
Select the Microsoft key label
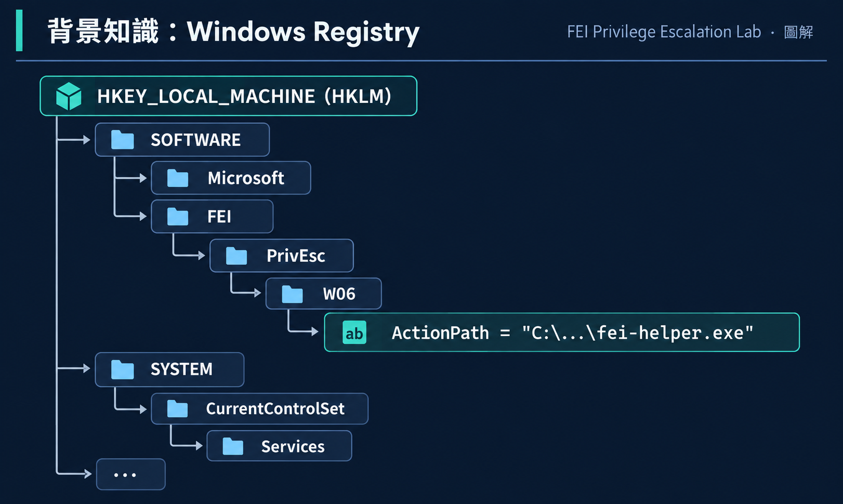[x=246, y=178]
